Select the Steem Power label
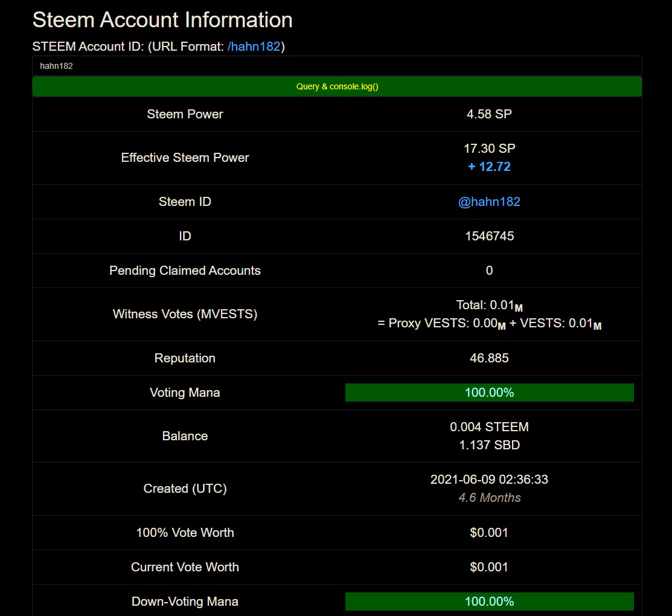Image resolution: width=672 pixels, height=616 pixels. click(x=185, y=114)
